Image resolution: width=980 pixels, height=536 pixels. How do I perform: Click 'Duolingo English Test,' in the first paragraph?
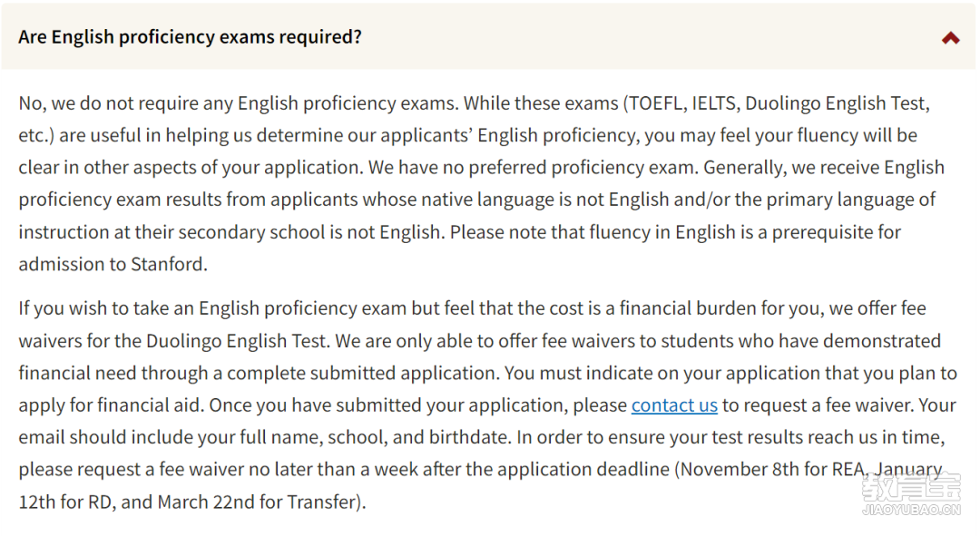pyautogui.click(x=838, y=103)
